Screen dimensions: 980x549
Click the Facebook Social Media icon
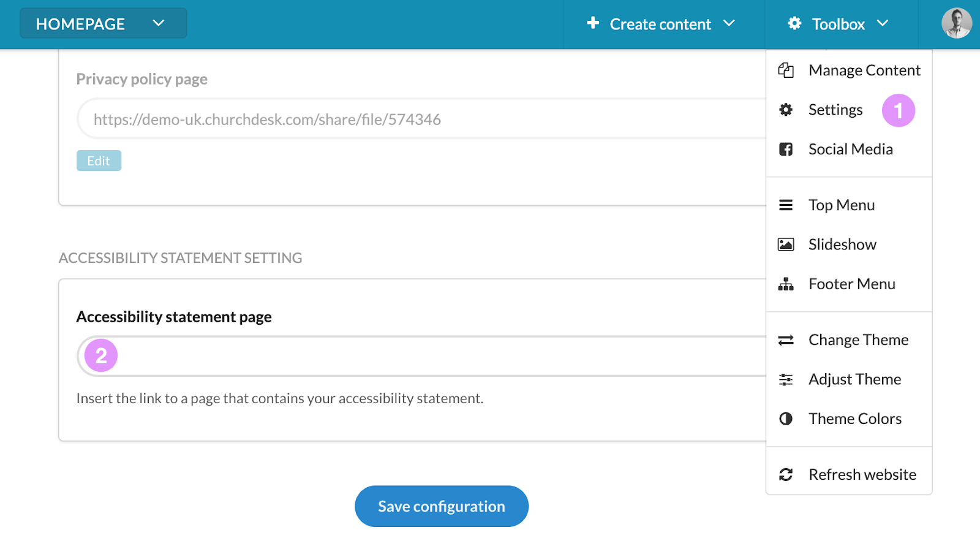tap(786, 149)
